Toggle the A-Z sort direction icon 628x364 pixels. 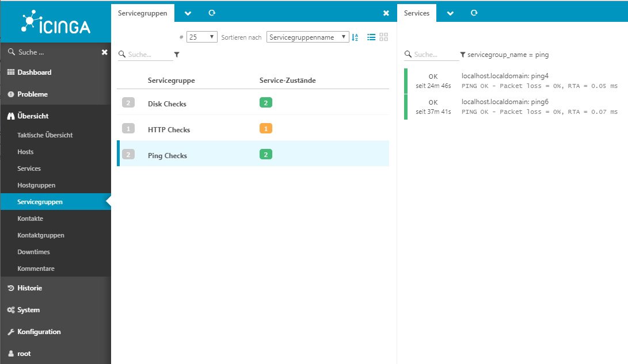point(355,37)
